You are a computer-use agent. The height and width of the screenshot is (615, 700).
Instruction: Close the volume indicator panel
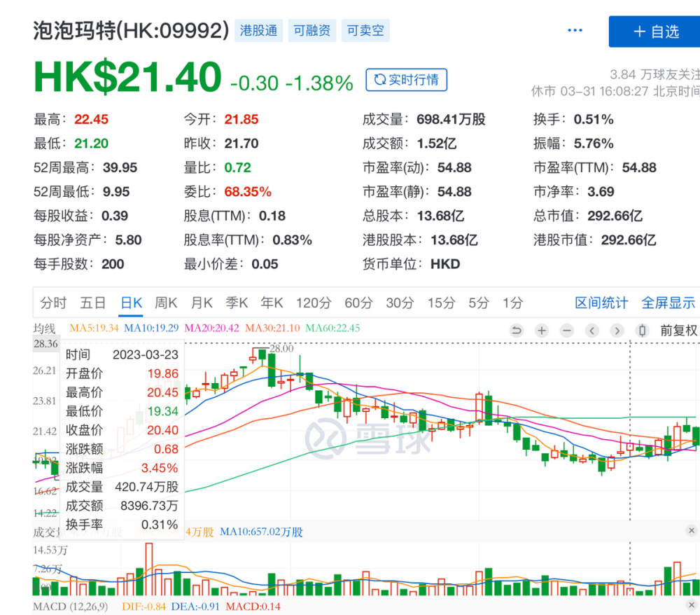click(692, 530)
